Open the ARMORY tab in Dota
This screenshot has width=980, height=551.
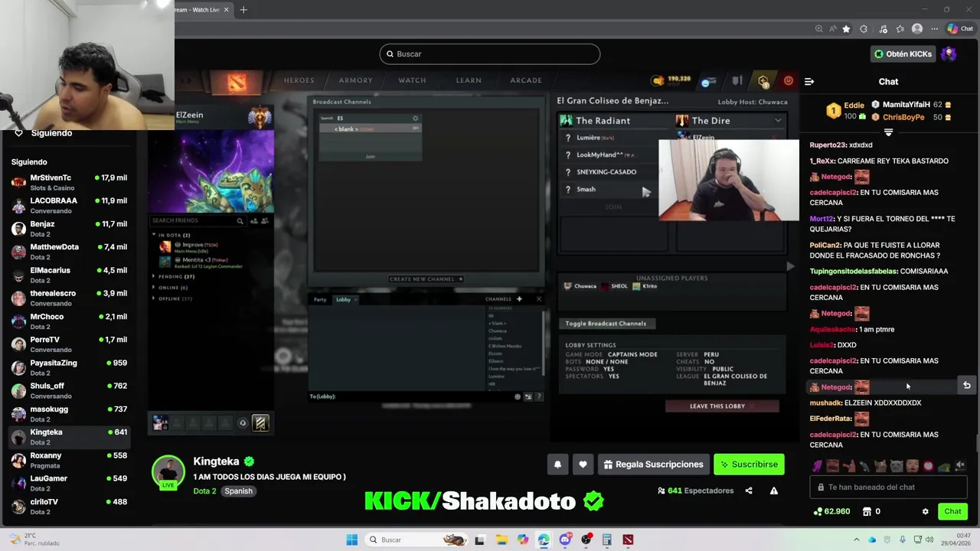click(x=355, y=80)
